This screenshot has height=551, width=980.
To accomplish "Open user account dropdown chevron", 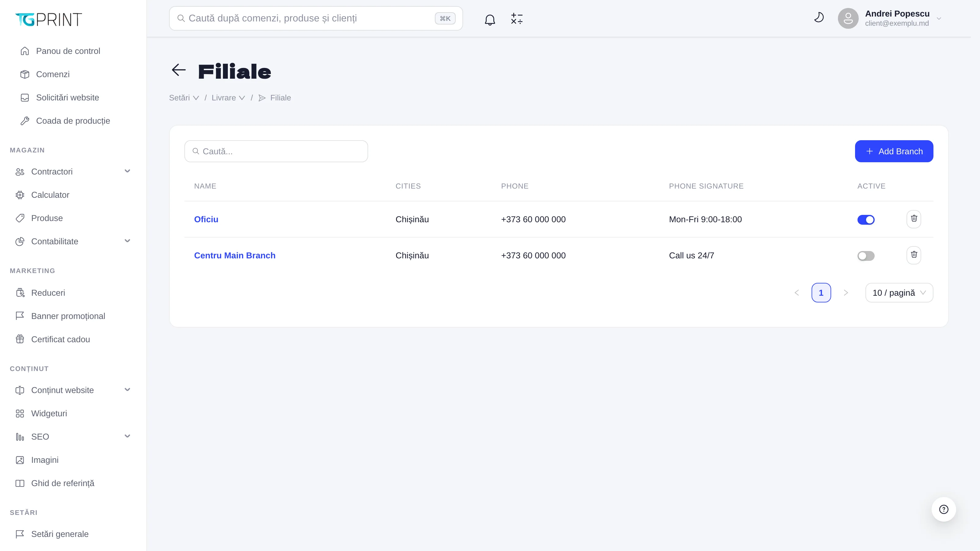I will [x=939, y=19].
